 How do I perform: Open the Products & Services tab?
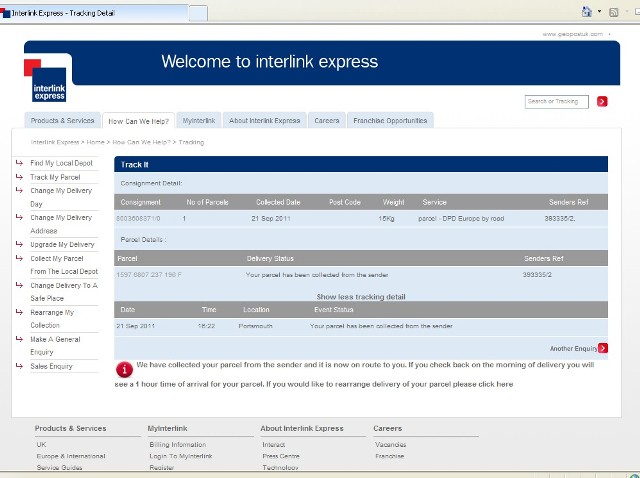(x=62, y=120)
